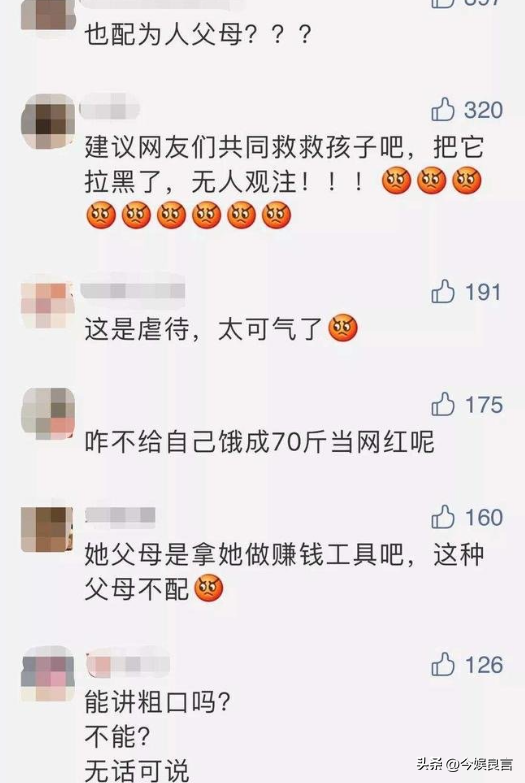525x783 pixels.
Task: Tap the 头条@今娱良言 watermark
Action: pos(465,764)
